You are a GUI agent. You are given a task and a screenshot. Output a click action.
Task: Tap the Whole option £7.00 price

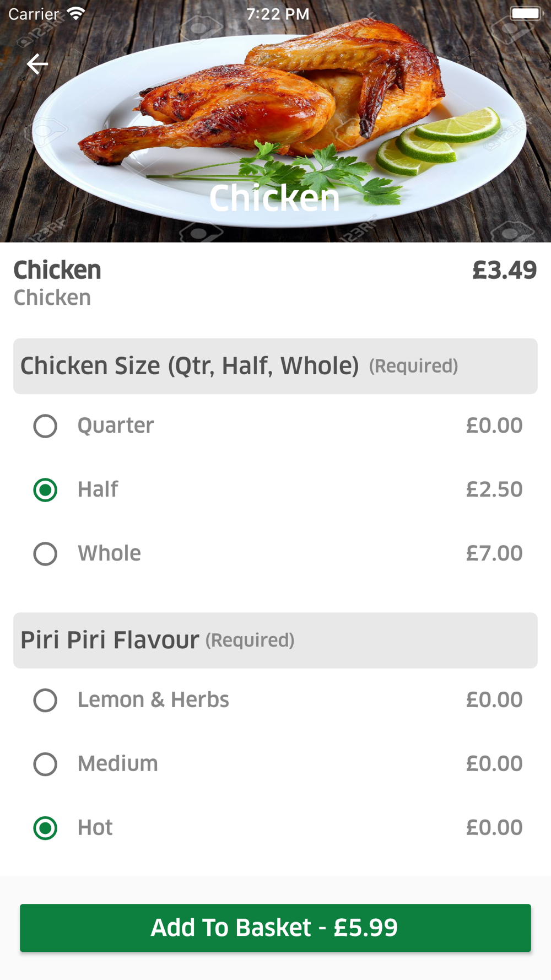click(494, 553)
